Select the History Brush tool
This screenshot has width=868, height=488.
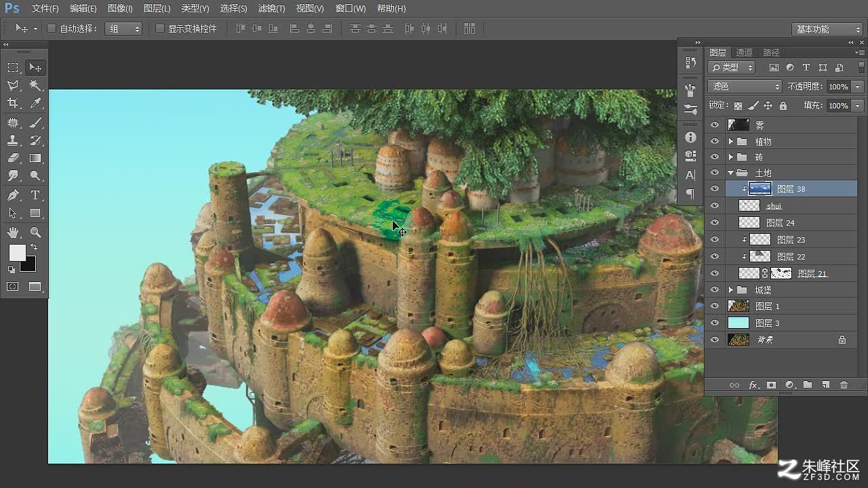tap(35, 140)
